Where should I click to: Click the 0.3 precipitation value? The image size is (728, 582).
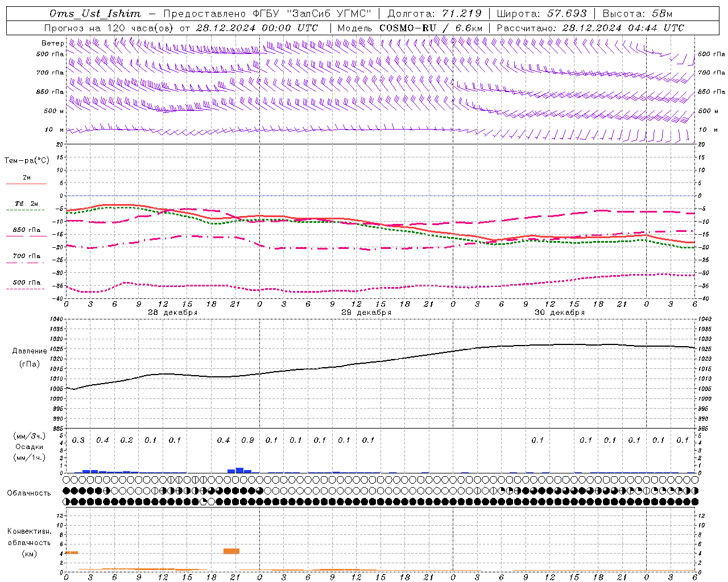pos(78,440)
